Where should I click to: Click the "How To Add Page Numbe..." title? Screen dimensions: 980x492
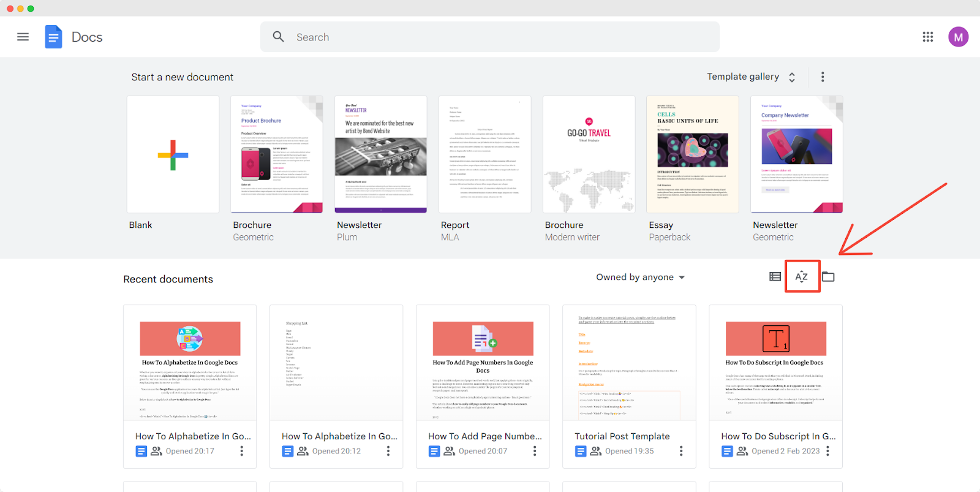(x=485, y=436)
